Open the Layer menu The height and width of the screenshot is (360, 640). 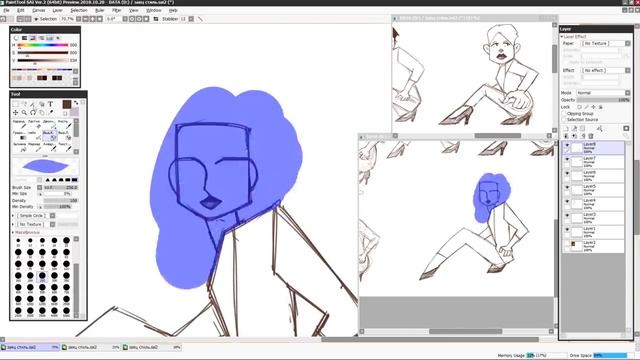click(58, 10)
